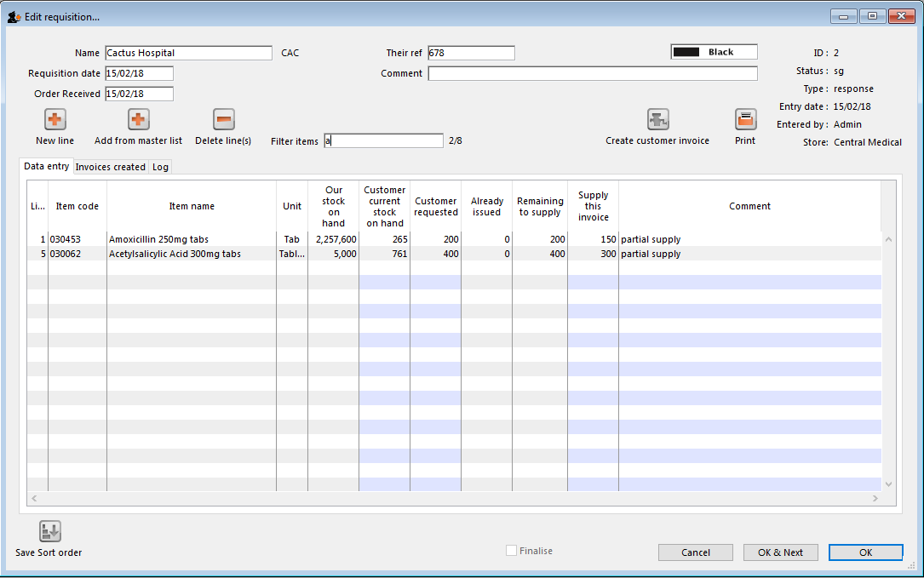Select the Acetylsalicylic Acid 300mg tabs row
The height and width of the screenshot is (578, 924).
(455, 254)
